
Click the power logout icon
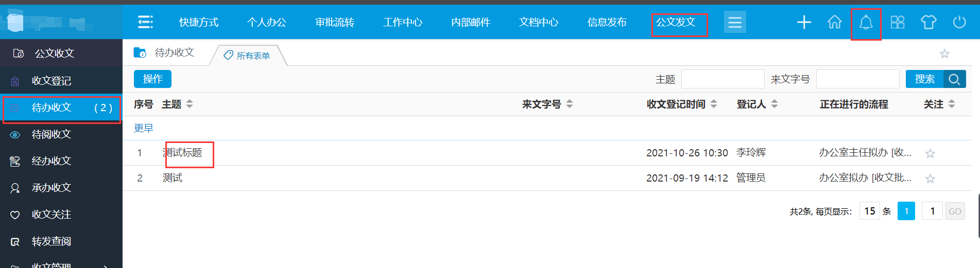[x=959, y=22]
